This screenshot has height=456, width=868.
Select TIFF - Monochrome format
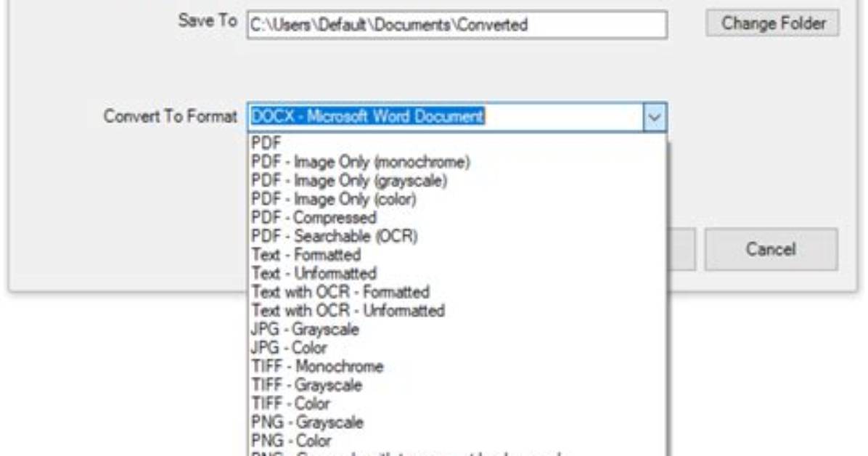click(x=457, y=366)
